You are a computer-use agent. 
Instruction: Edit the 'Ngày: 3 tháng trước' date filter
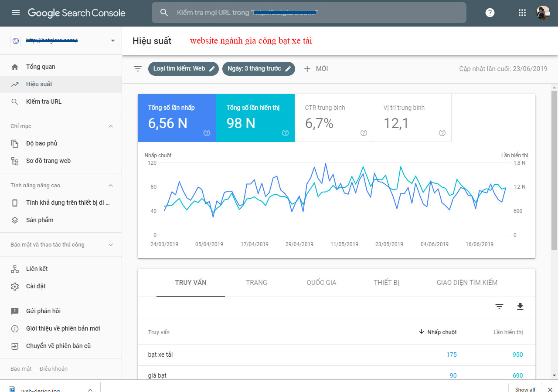coord(259,69)
